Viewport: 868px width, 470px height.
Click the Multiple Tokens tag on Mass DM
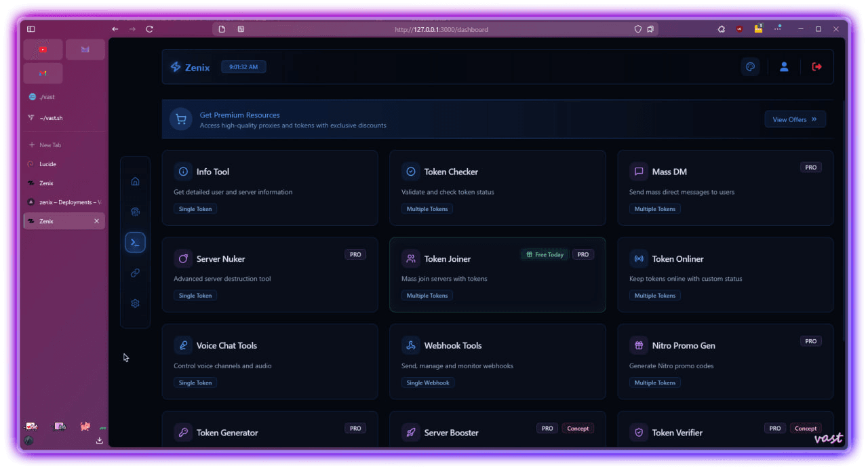[x=655, y=209]
